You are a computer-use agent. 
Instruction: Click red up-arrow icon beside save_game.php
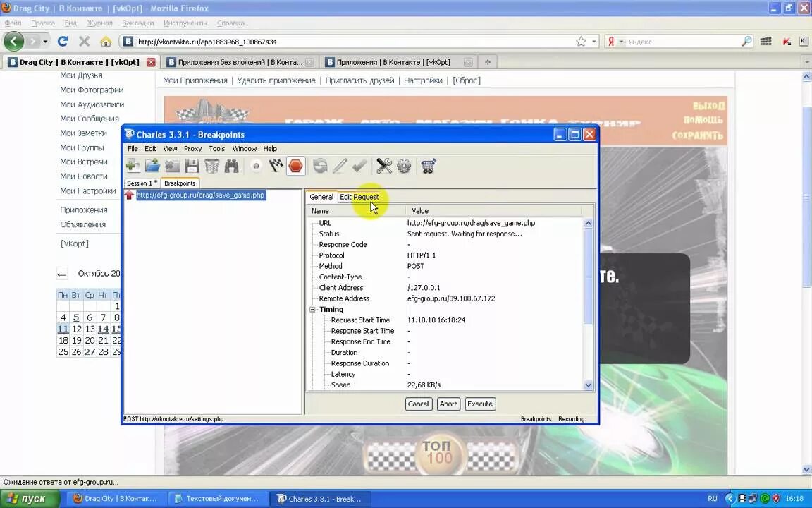[130, 195]
